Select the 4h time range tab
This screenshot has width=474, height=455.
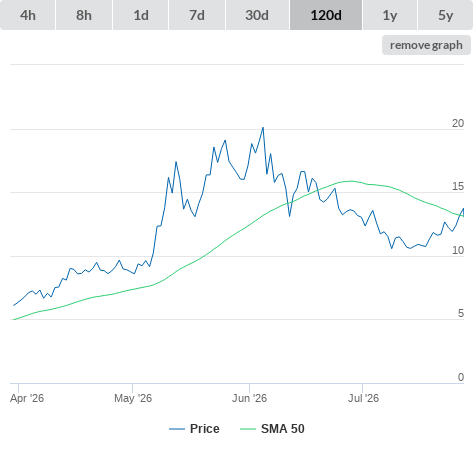tap(28, 15)
